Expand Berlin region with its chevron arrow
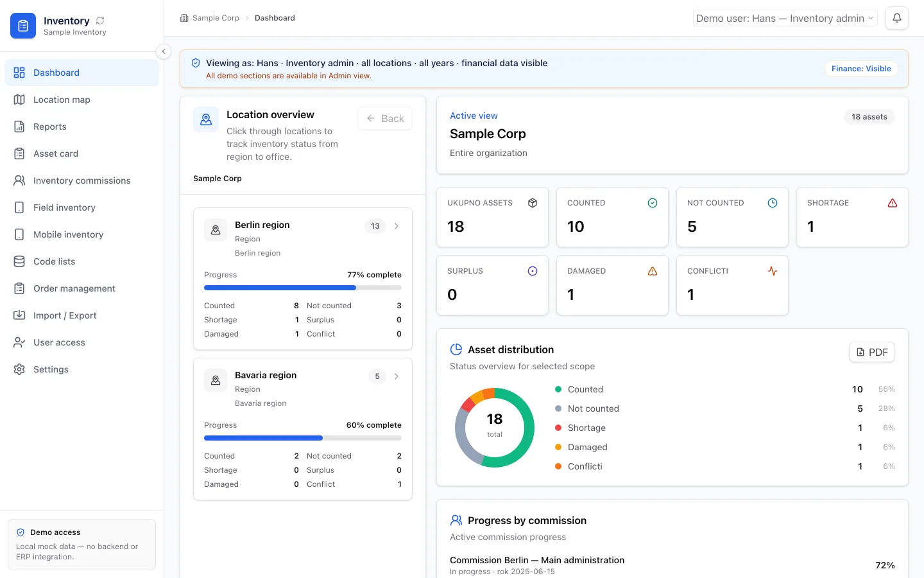The height and width of the screenshot is (578, 924). 397,226
